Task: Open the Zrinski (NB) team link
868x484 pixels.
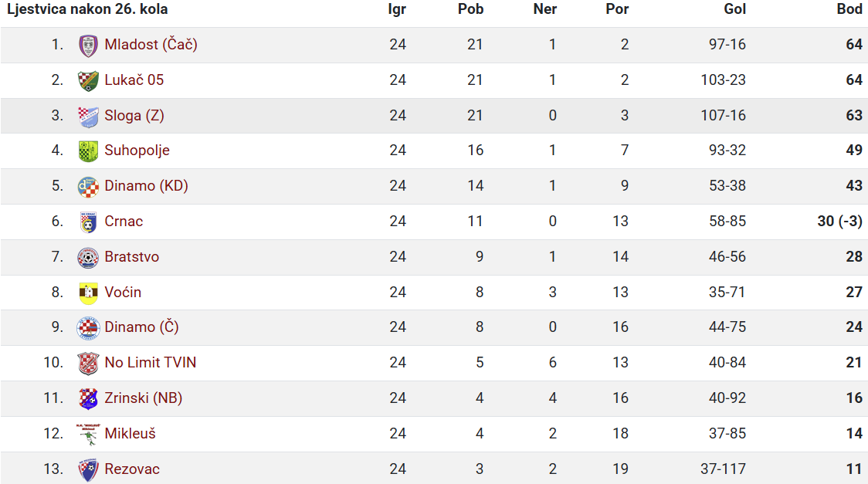Action: click(144, 398)
